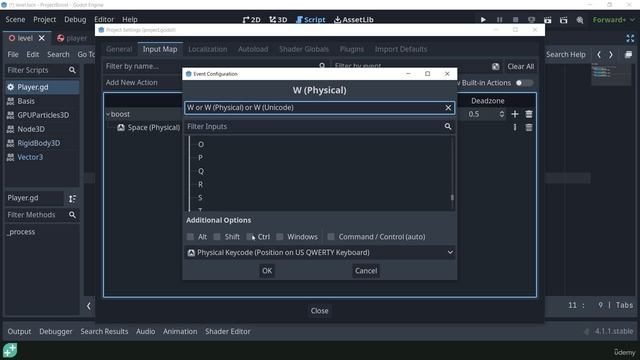Float the script editor icon
This screenshot has width=640, height=360.
coord(628,54)
